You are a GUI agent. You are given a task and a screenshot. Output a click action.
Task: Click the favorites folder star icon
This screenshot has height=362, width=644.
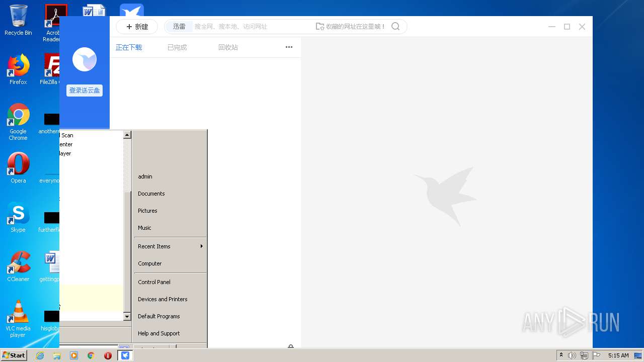coord(319,27)
